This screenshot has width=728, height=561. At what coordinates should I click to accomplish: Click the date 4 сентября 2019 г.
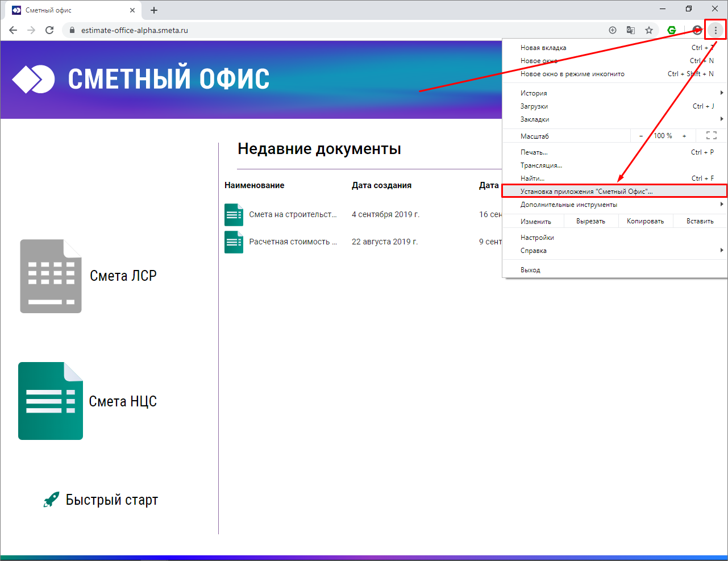click(x=385, y=215)
